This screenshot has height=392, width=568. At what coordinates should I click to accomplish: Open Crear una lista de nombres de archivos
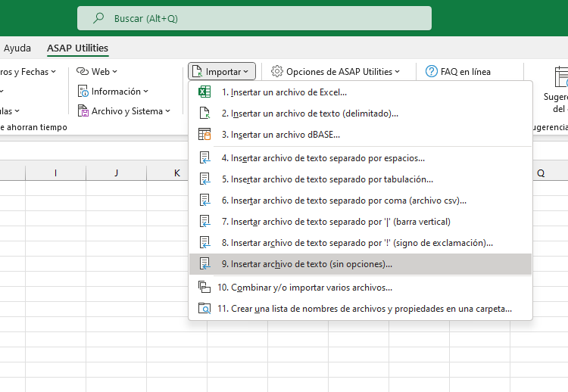click(360, 309)
